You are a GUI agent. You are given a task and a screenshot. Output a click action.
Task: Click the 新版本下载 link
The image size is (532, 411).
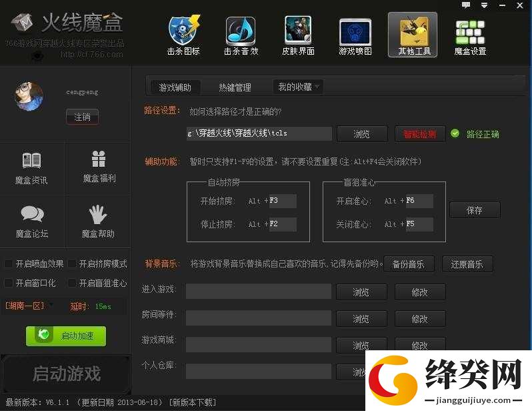pos(193,402)
